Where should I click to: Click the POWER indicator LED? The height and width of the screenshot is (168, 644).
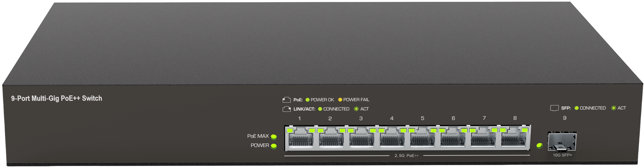[274, 146]
